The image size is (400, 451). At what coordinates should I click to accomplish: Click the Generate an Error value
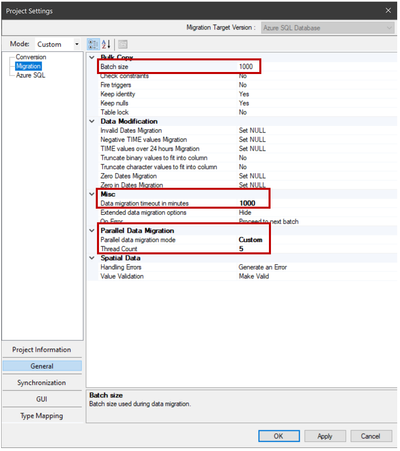(263, 267)
